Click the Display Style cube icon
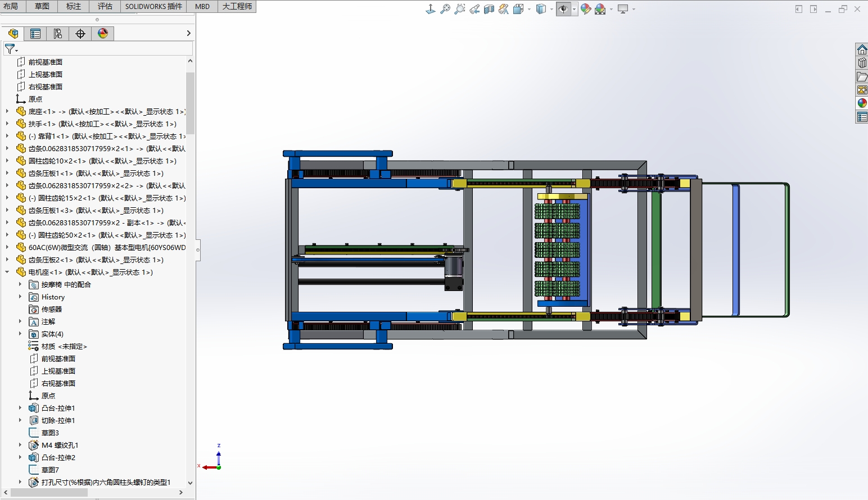The image size is (868, 500). coord(541,9)
